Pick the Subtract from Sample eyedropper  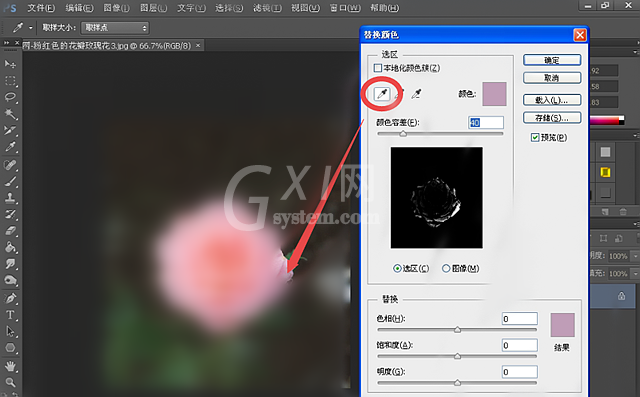[x=416, y=94]
